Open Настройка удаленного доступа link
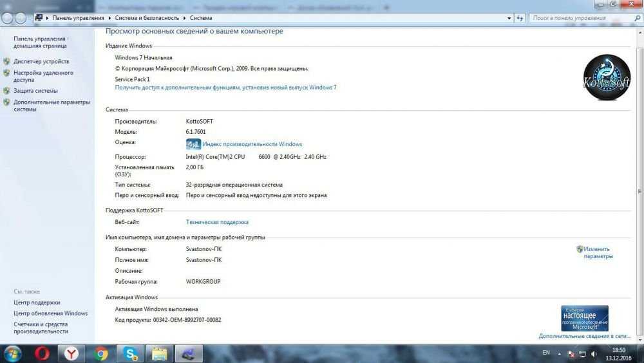Screen dimensions: 644x363 (43, 77)
